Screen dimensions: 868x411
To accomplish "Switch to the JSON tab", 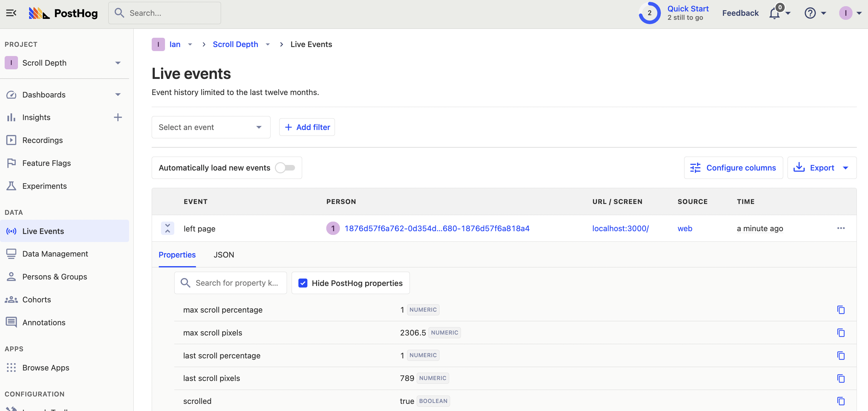I will pos(224,255).
